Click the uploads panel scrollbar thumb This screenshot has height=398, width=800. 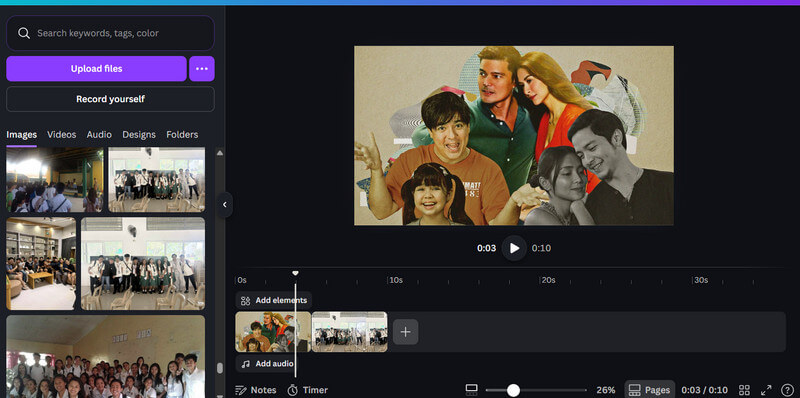(x=220, y=368)
